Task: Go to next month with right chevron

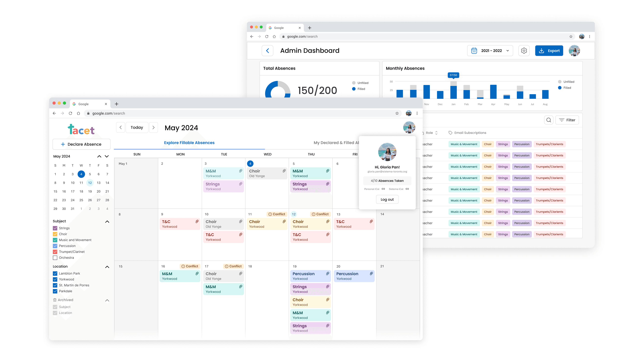Action: pyautogui.click(x=153, y=127)
